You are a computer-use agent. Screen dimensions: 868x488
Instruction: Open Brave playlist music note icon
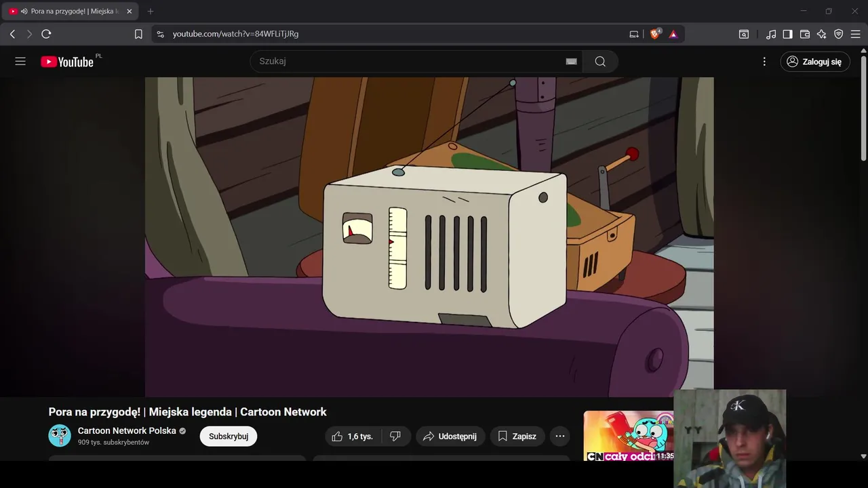coord(771,34)
